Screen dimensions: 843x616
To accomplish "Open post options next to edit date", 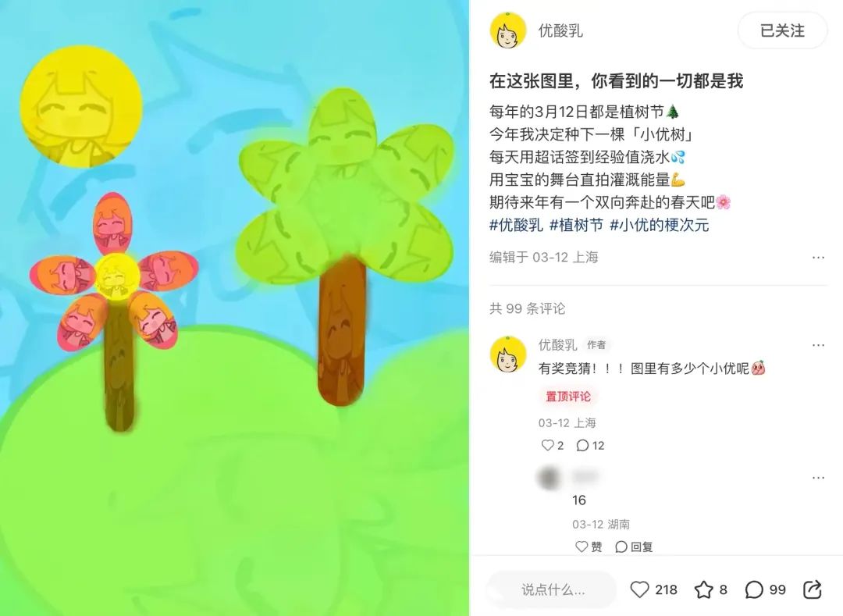I will [x=818, y=258].
